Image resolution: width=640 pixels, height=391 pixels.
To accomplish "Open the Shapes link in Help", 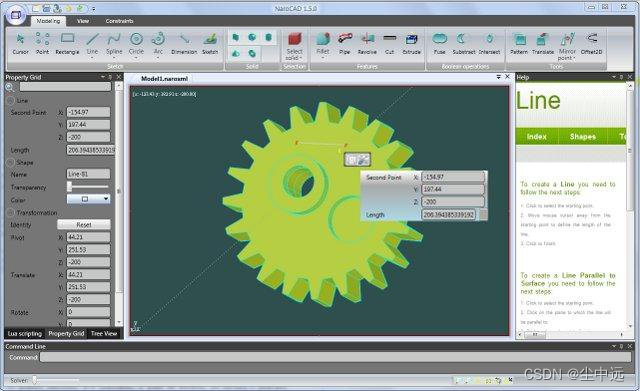I will pyautogui.click(x=582, y=136).
